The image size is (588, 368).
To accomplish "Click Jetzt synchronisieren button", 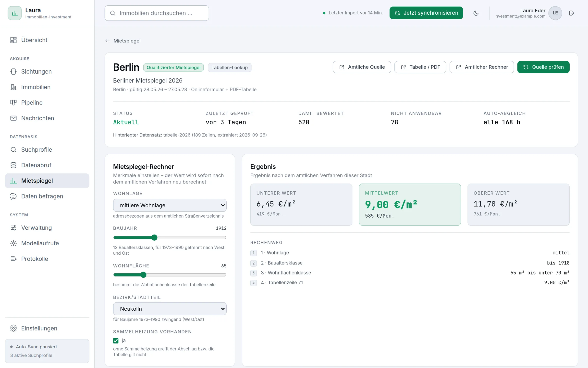I will [x=426, y=13].
